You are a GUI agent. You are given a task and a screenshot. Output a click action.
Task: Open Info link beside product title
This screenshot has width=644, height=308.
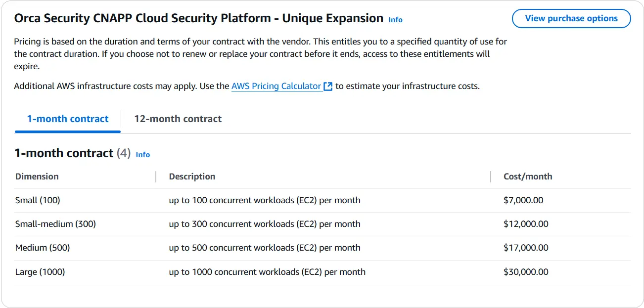click(395, 20)
